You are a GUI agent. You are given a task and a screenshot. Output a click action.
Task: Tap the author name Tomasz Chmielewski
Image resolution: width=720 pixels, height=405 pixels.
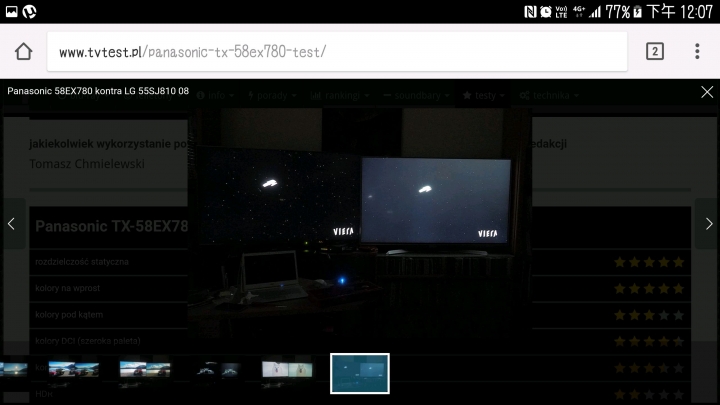(87, 164)
